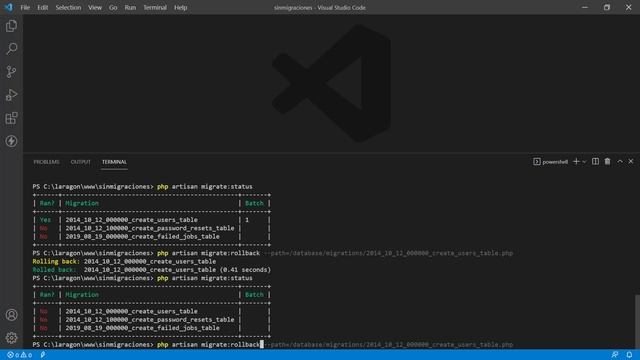Switch to the PROBLEMS tab
640x360 pixels.
click(x=47, y=162)
